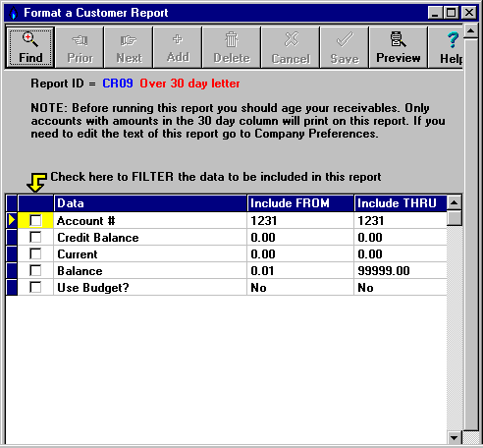Go to the Next record icon
483x448 pixels.
[x=129, y=40]
